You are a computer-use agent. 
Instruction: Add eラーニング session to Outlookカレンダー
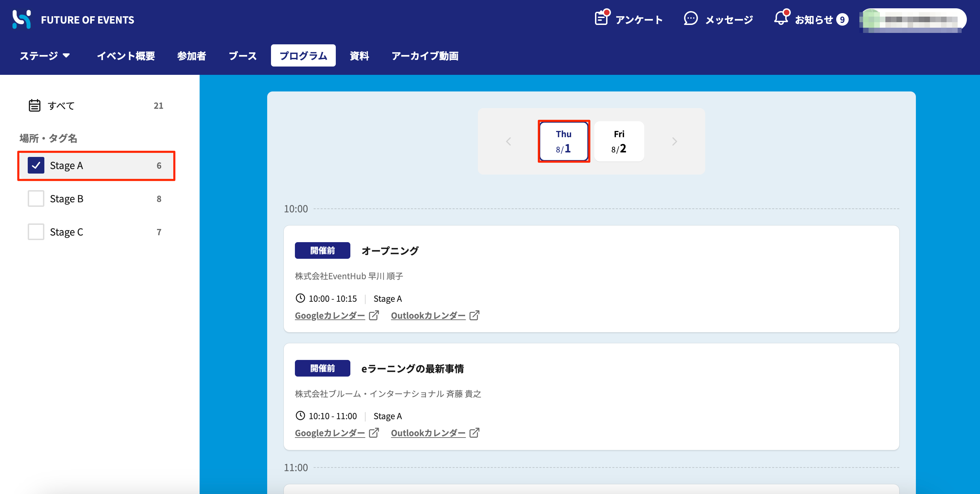tap(428, 433)
